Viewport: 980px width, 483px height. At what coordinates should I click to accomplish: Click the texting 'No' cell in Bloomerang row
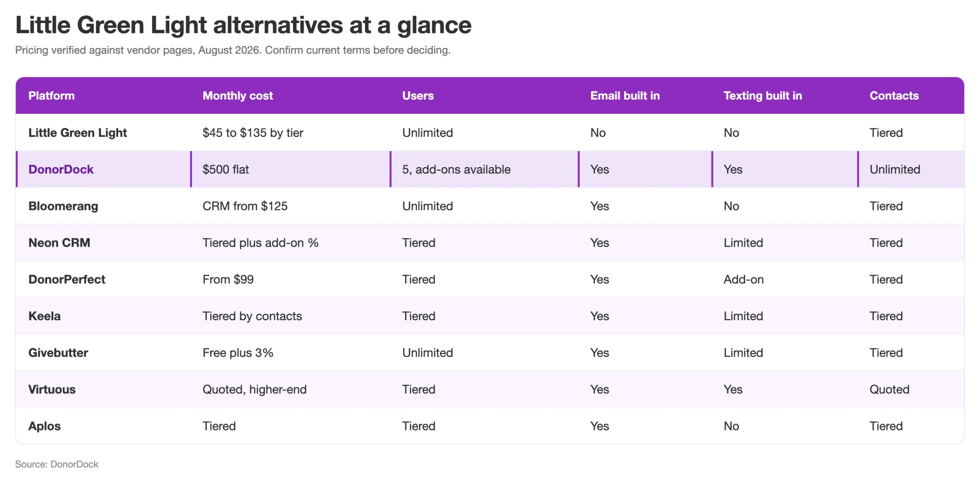pyautogui.click(x=731, y=206)
